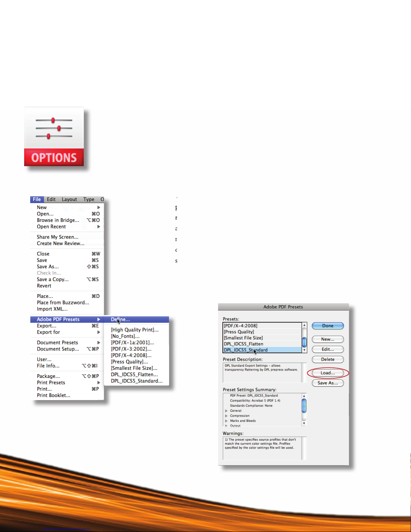Click the Preset Settings Summary scrollbar thumb
Screen dimensions: 411x532
304,405
